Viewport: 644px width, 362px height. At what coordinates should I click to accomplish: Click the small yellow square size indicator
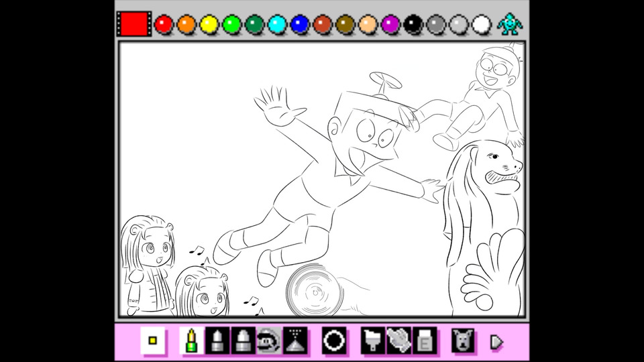pos(153,341)
